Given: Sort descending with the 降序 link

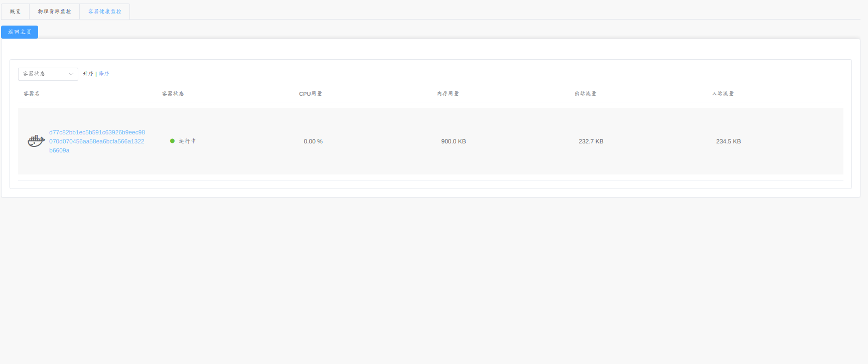Looking at the screenshot, I should coord(104,74).
